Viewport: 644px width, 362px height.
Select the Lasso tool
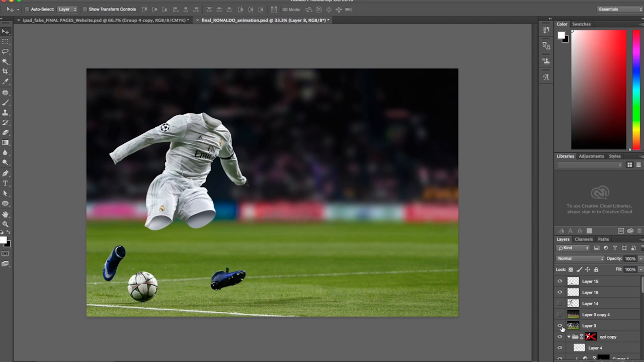point(6,52)
